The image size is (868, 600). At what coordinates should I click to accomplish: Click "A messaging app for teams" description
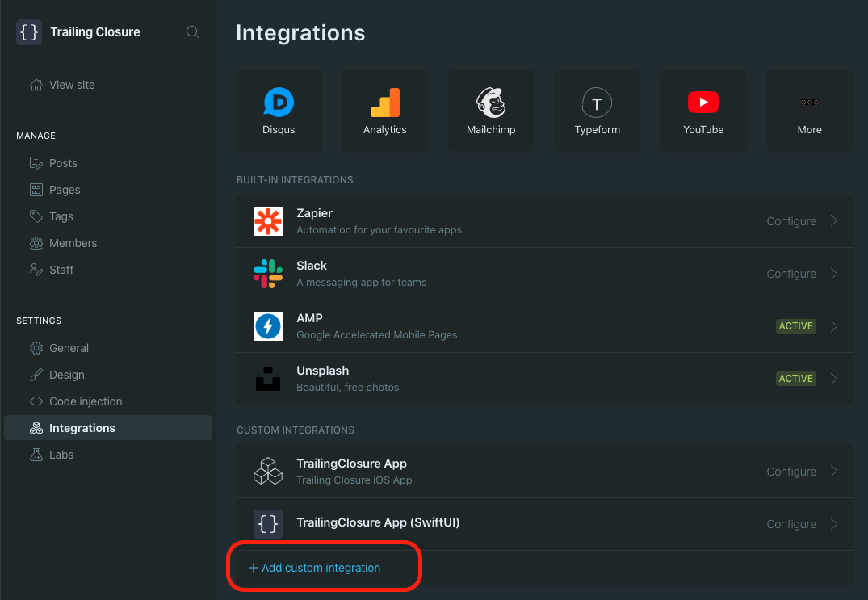362,283
